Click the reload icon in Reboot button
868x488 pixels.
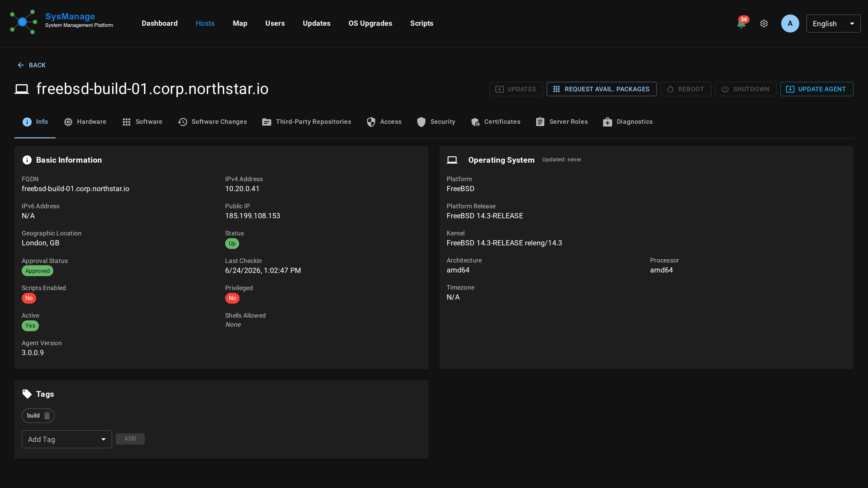670,89
